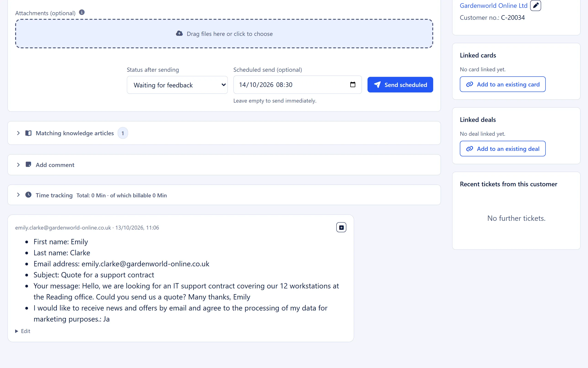Click the book icon beside Matching knowledge articles
Screen dimensions: 588x368
pyautogui.click(x=28, y=133)
